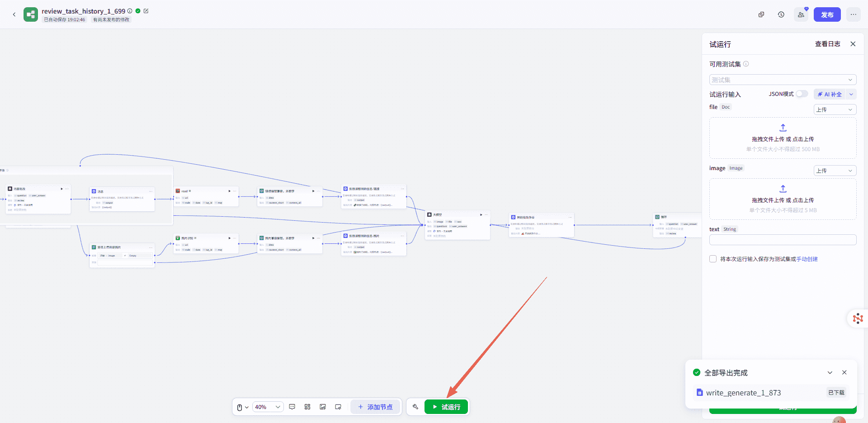Click the duplicate workflow icon in header
This screenshot has height=423, width=868.
click(x=761, y=14)
